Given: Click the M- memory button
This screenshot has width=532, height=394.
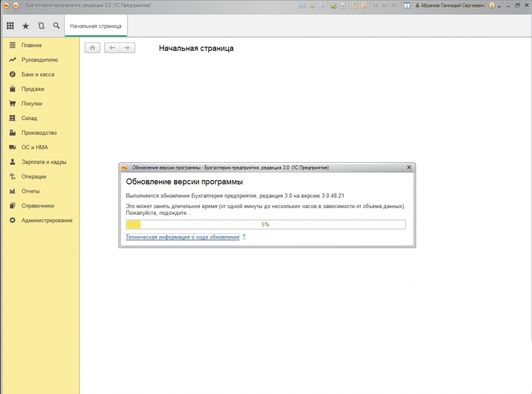Looking at the screenshot, I should [x=395, y=5].
